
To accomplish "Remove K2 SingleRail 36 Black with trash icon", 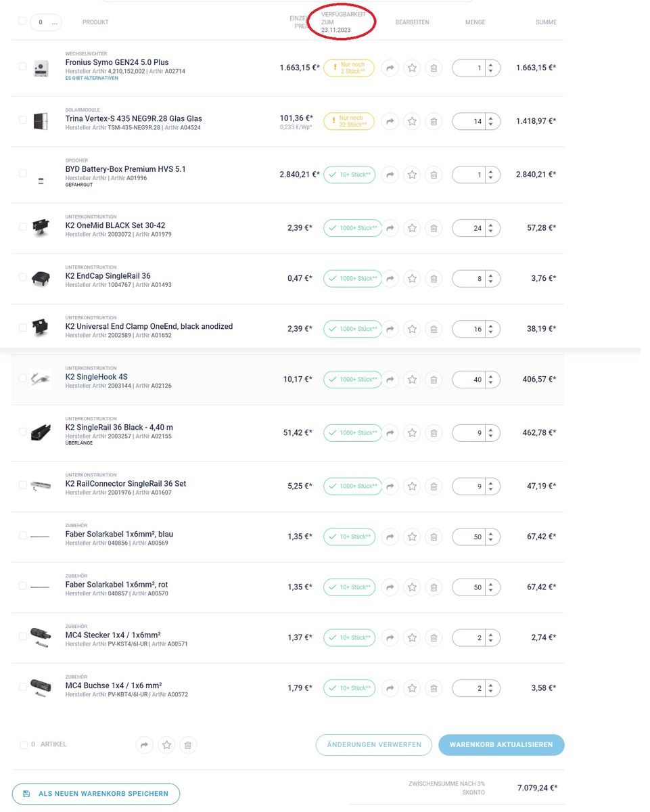I will point(434,433).
